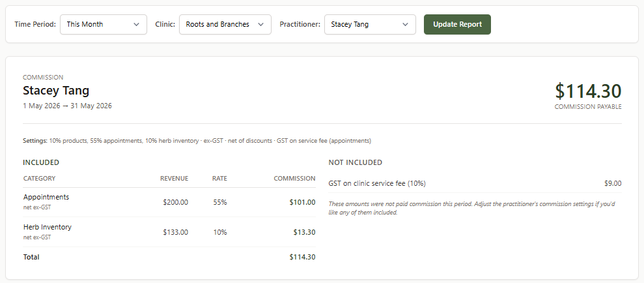
Task: Click the Herb Inventory row label
Action: coord(48,227)
